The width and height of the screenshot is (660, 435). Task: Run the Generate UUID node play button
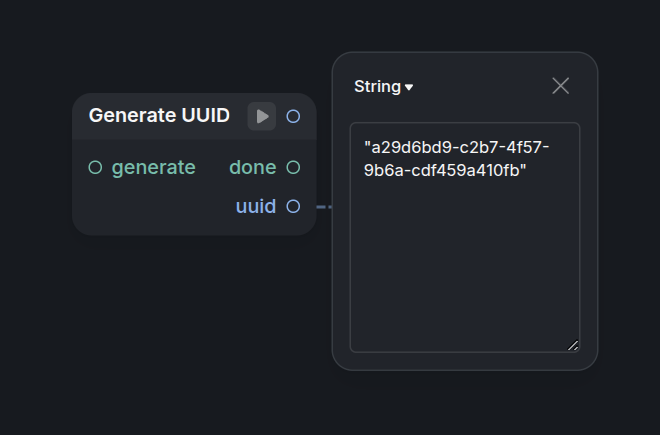[261, 116]
